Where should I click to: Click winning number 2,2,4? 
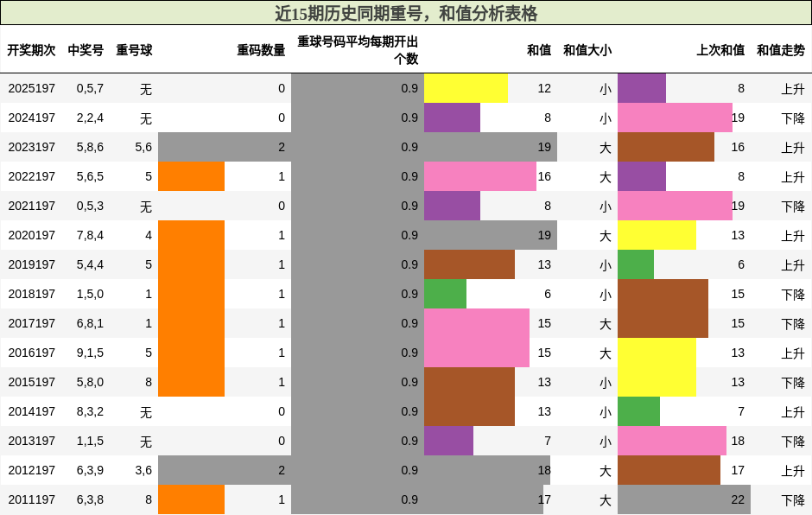pos(90,118)
